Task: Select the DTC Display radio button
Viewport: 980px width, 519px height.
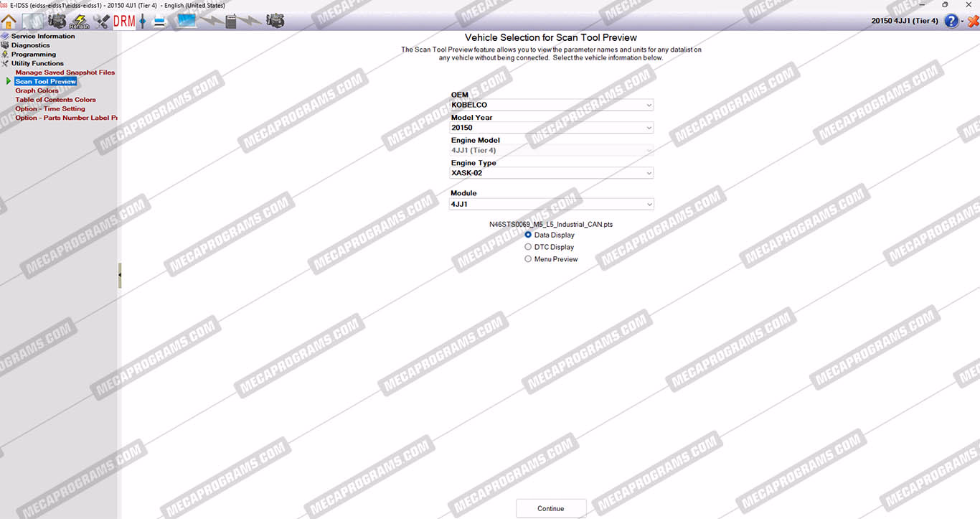Action: (529, 247)
